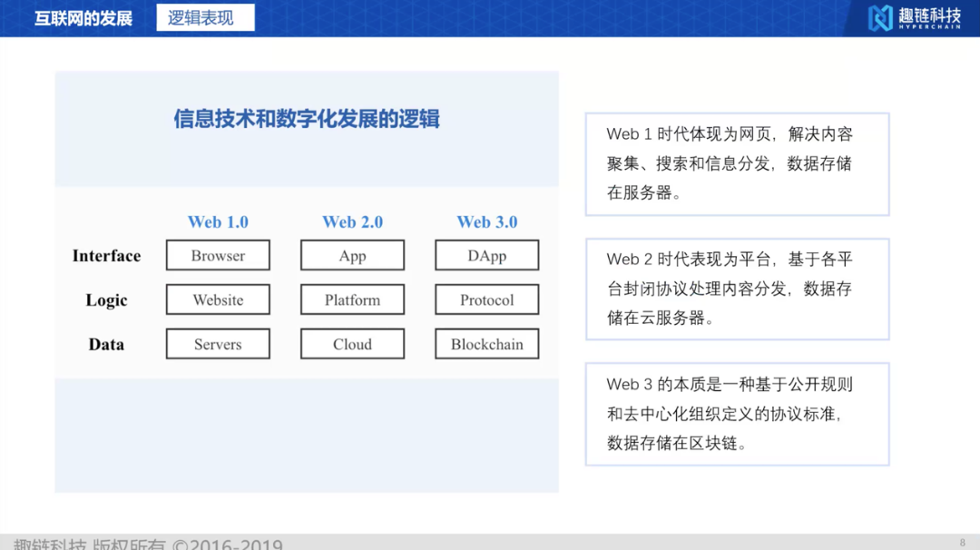Expand the Web 3 essence description box
This screenshot has width=980, height=550.
click(x=737, y=413)
